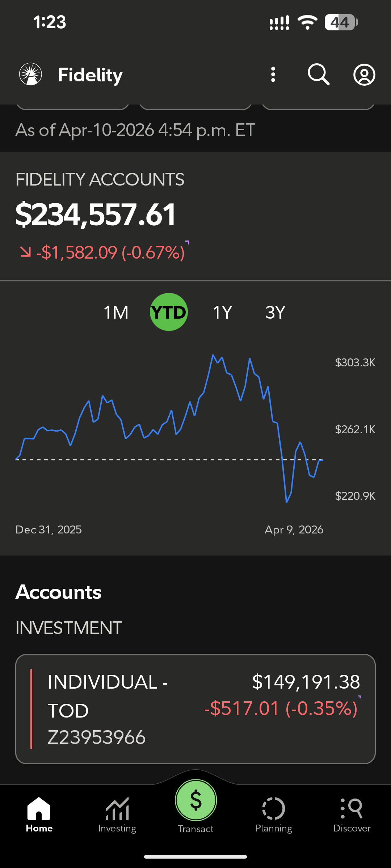Tap the Home house icon
This screenshot has height=868, width=391.
(39, 809)
